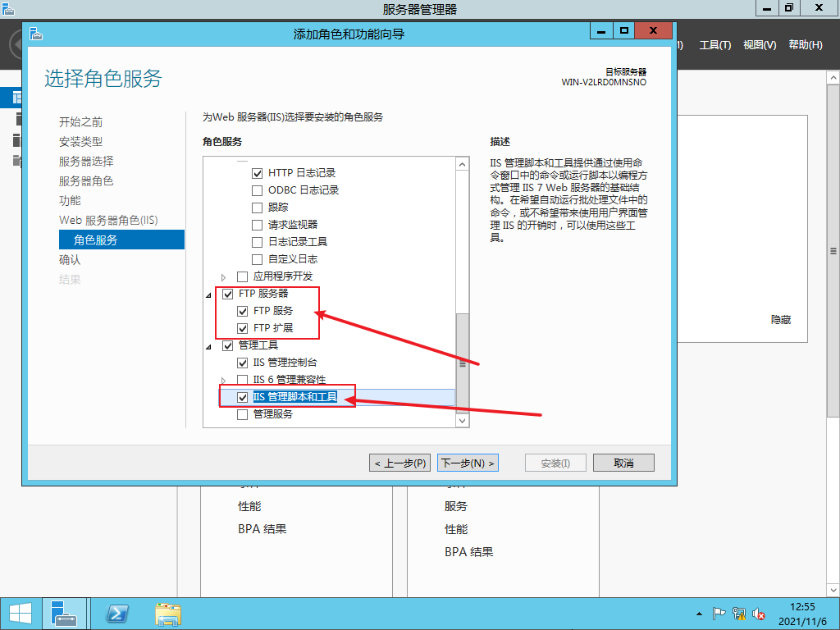Open the Windows Start button
Screen dimensions: 840x630
pyautogui.click(x=20, y=614)
